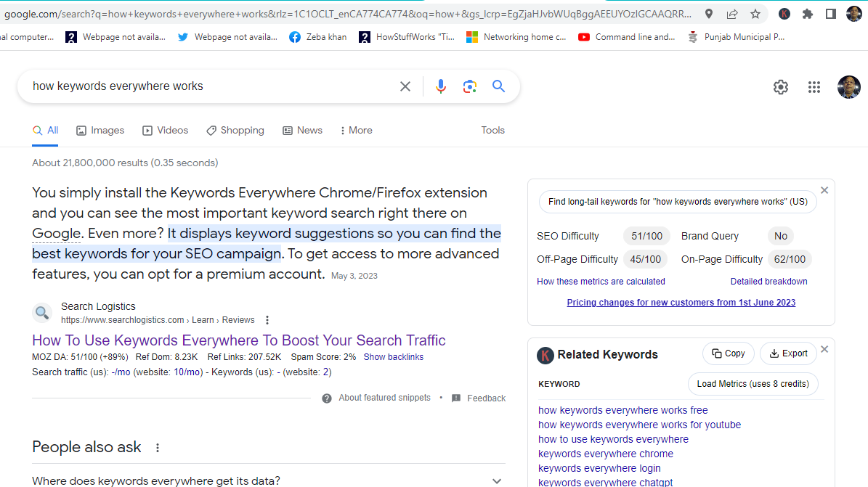Open Google settings gear icon
868x487 pixels.
[781, 87]
